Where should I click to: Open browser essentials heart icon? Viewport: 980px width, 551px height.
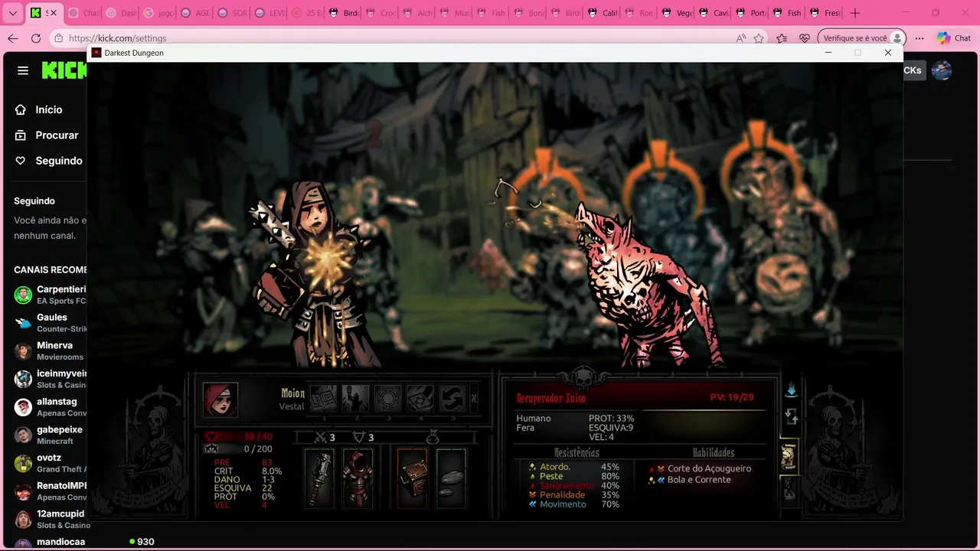tap(805, 38)
